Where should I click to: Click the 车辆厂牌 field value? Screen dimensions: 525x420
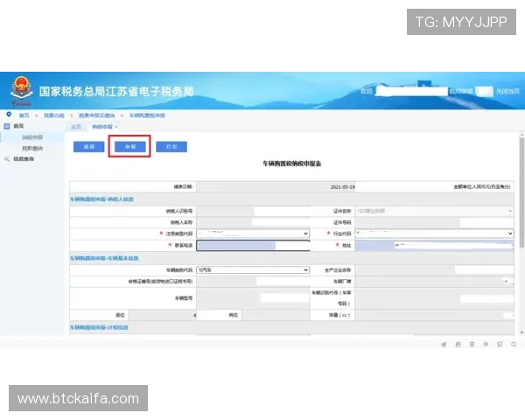(434, 282)
